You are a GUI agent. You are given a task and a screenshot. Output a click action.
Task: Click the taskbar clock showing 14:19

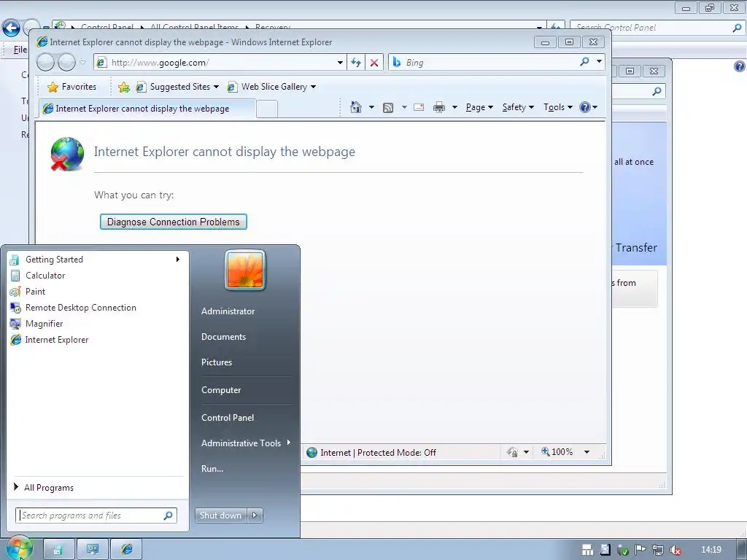[x=711, y=550]
